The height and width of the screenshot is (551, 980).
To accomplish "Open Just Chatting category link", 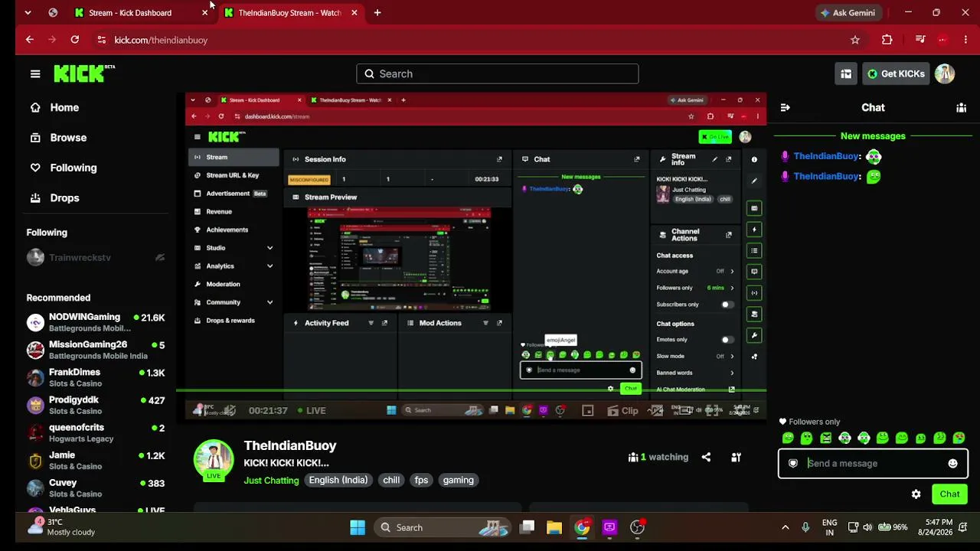I will tap(271, 481).
